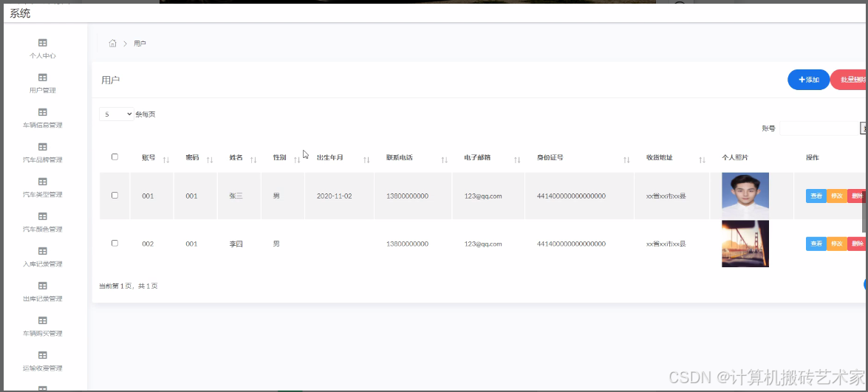Open 李四's bridge photo thumbnail
This screenshot has width=868, height=392.
tap(745, 244)
